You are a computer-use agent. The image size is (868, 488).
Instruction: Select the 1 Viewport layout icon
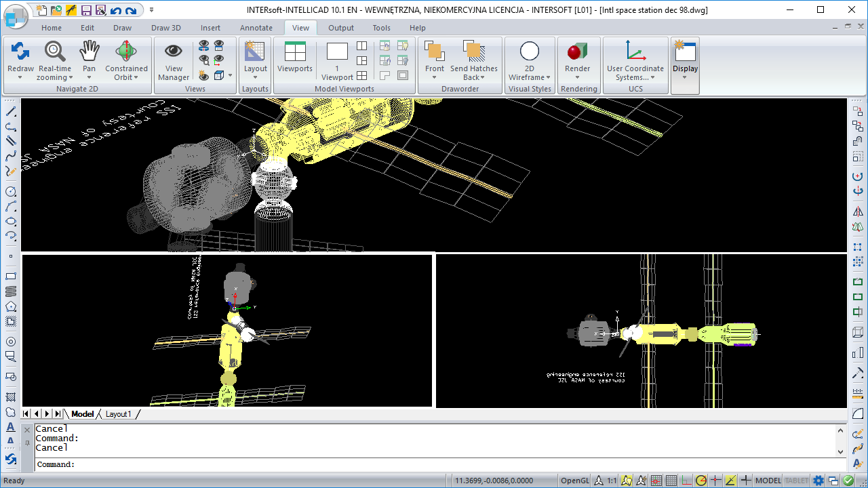337,52
